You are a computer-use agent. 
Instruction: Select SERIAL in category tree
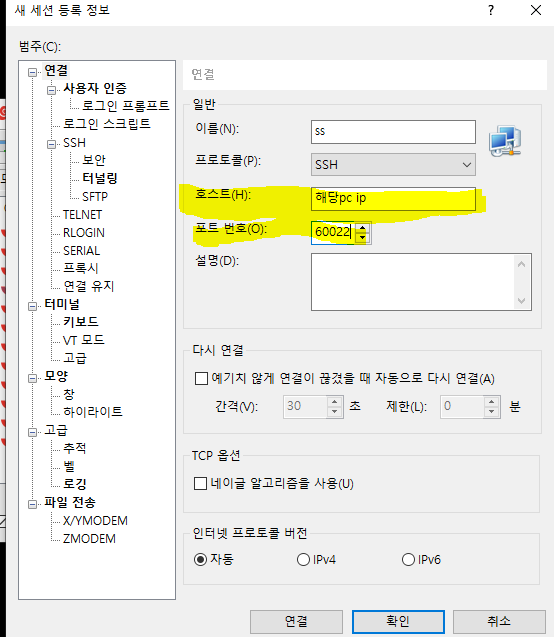pos(81,251)
